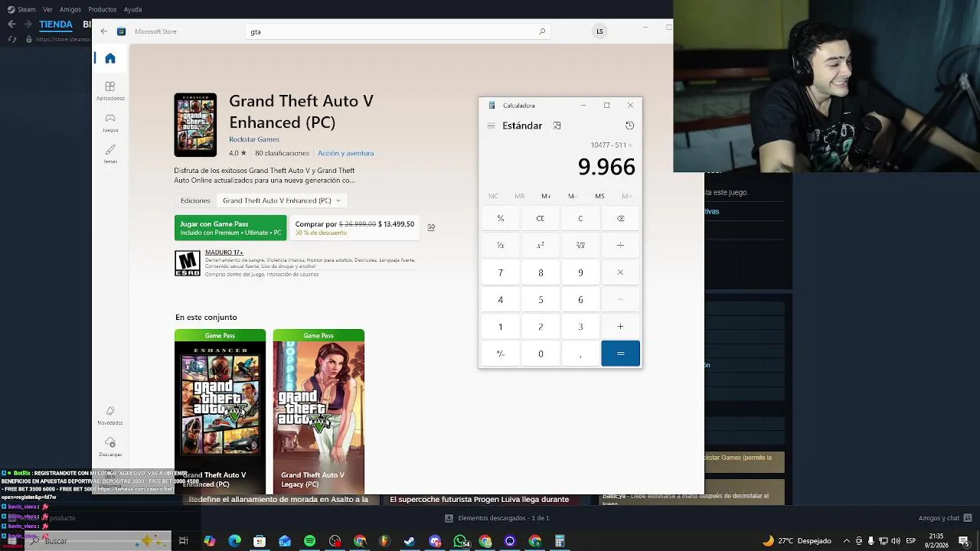The width and height of the screenshot is (980, 551).
Task: Open the GTA V Enhanced (PC) bundle thumbnail
Action: coord(220,412)
